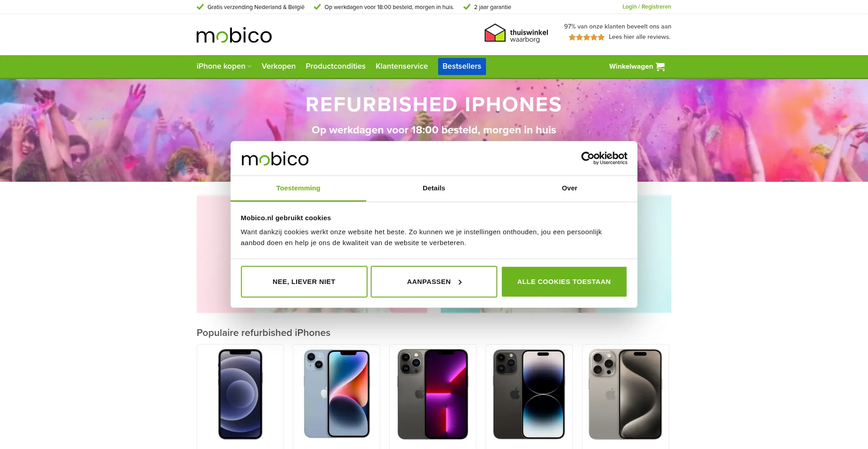Click the five-star review rating

[x=586, y=37]
